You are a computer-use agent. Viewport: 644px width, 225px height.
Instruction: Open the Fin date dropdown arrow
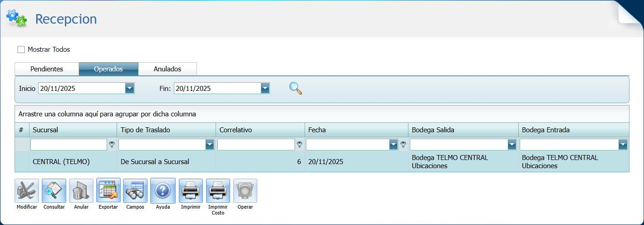click(x=265, y=88)
